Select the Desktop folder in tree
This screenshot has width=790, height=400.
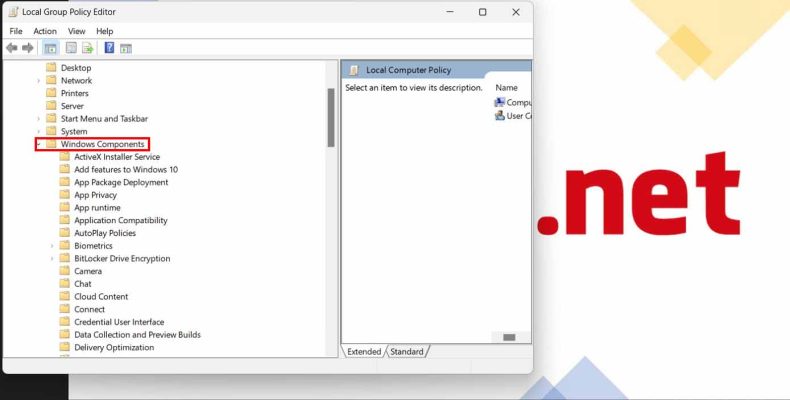(x=76, y=68)
